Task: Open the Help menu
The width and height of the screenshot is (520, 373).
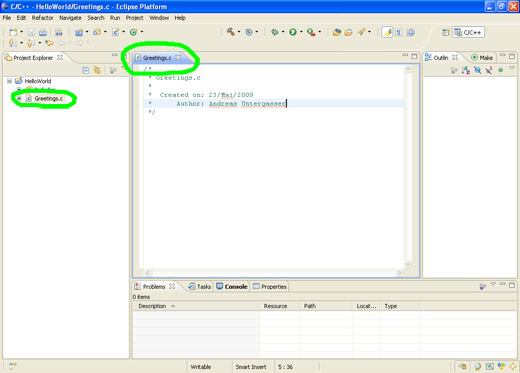Action: click(x=180, y=18)
